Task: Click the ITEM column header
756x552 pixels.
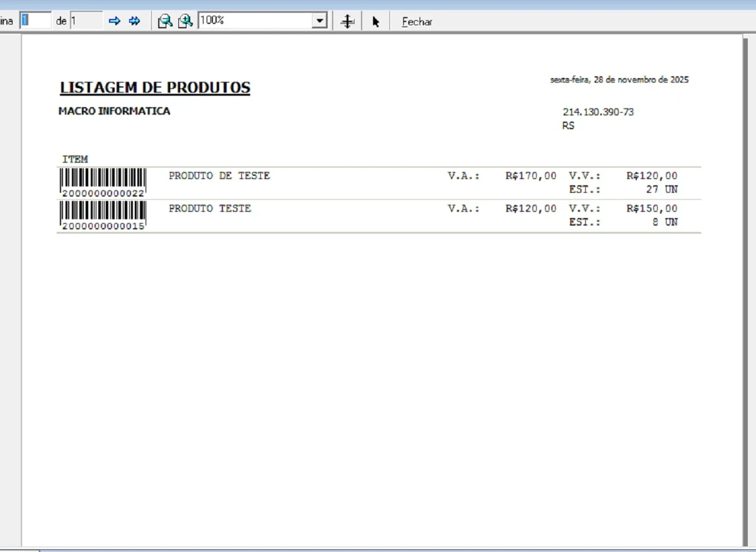Action: pyautogui.click(x=75, y=159)
